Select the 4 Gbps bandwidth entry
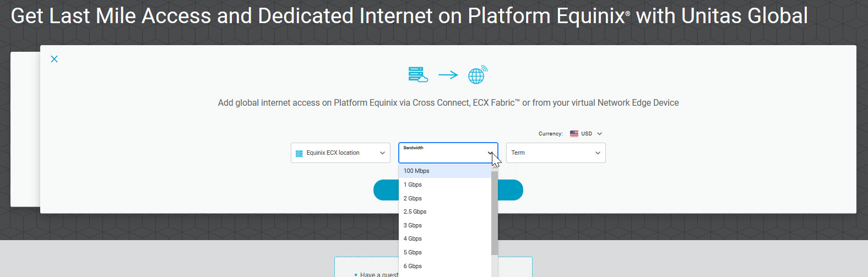This screenshot has width=868, height=277. [x=445, y=239]
